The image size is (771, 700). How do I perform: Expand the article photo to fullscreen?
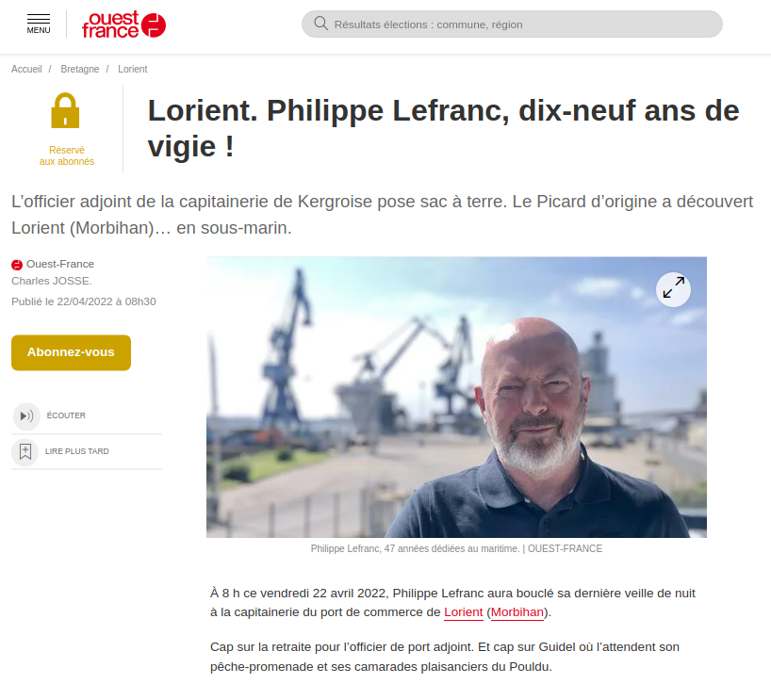tap(673, 289)
